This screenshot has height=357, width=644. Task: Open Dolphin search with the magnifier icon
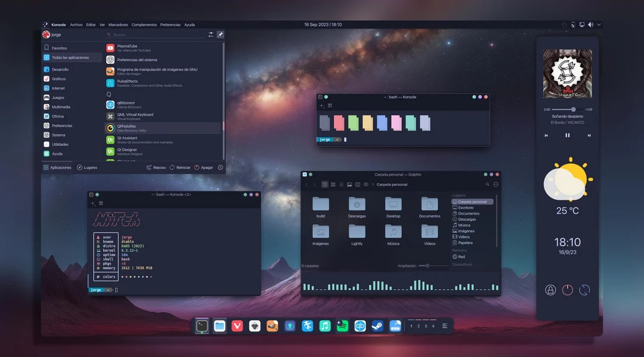(x=487, y=184)
